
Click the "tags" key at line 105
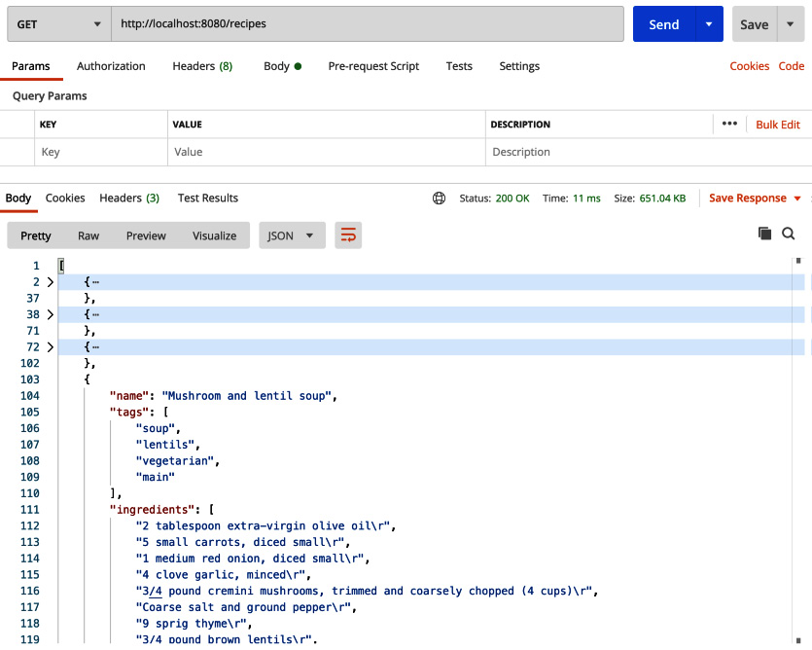(129, 412)
